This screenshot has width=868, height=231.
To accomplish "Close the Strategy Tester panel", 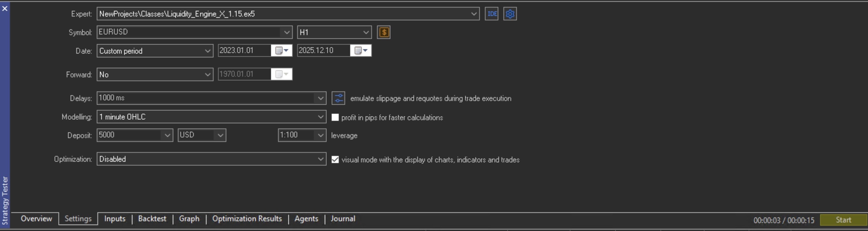I will click(5, 8).
